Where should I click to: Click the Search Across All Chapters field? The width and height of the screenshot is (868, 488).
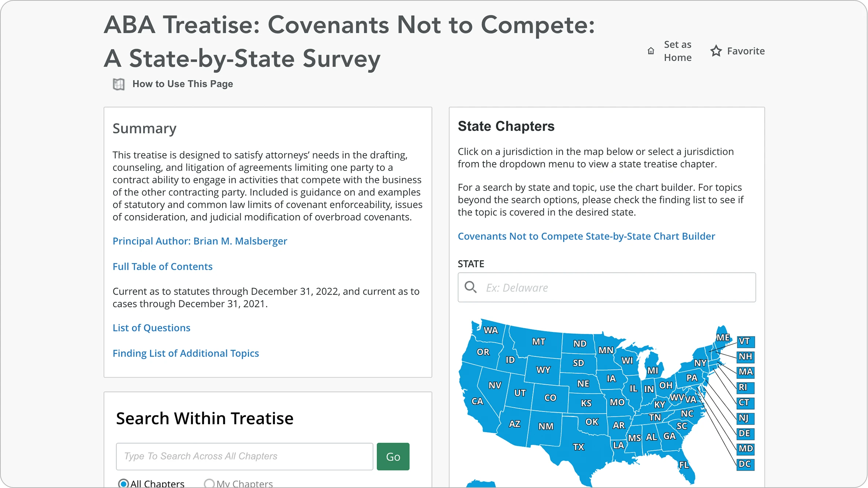(244, 456)
